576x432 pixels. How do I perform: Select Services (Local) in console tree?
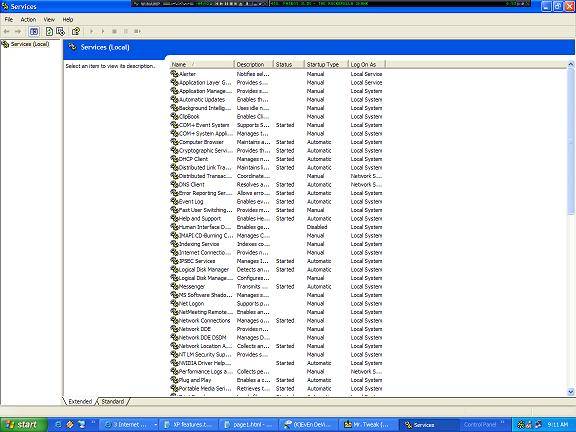coord(30,44)
